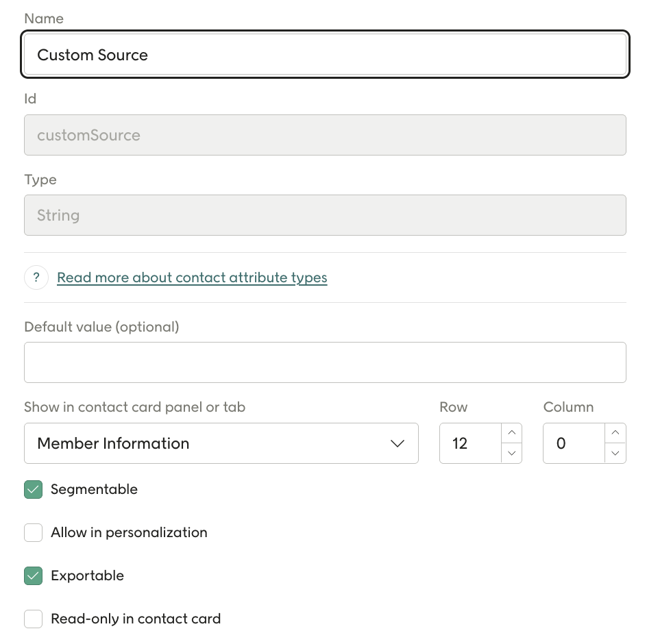Click the grayed-out customSource Id field
The width and height of the screenshot is (647, 644).
tap(325, 135)
